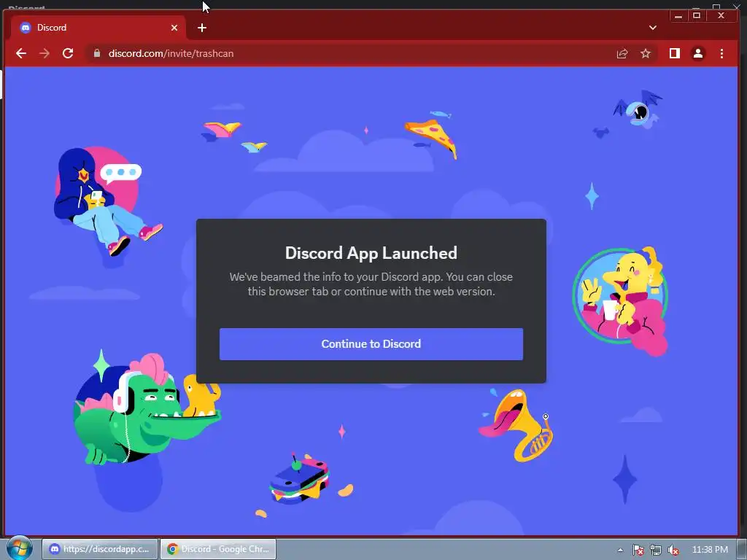Viewport: 747px width, 560px height.
Task: Open Windows Start menu orb
Action: [19, 548]
